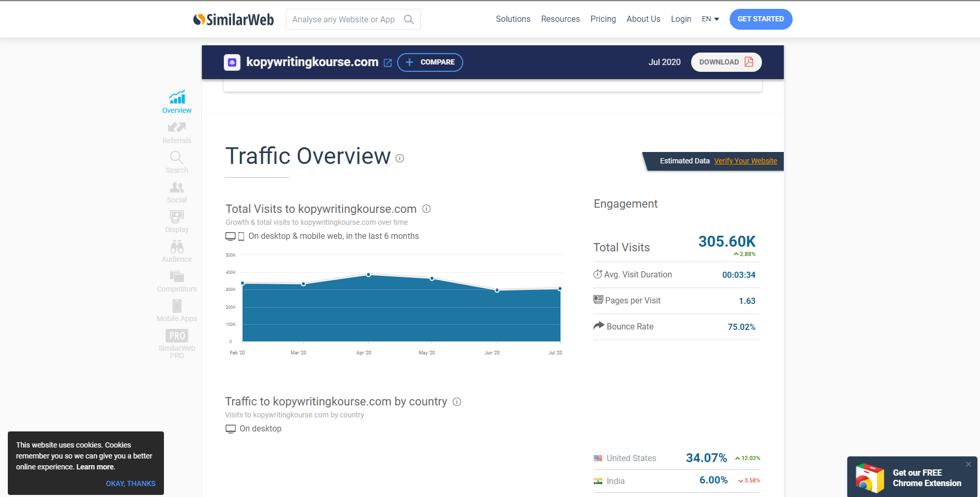Click the Pages per Visit icon
Image resolution: width=980 pixels, height=497 pixels.
599,300
